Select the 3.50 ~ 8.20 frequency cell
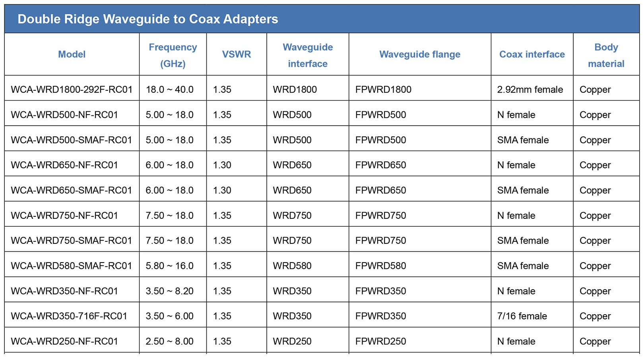 click(x=169, y=291)
